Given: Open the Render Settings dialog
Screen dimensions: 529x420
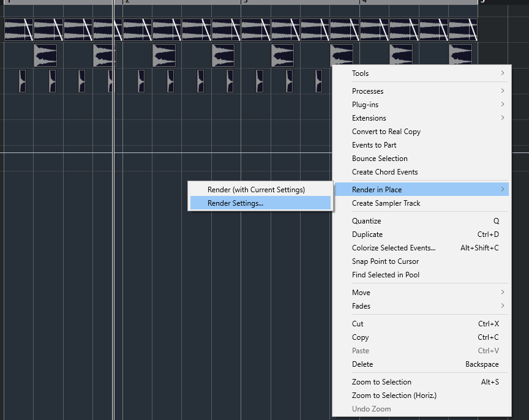Looking at the screenshot, I should (236, 203).
